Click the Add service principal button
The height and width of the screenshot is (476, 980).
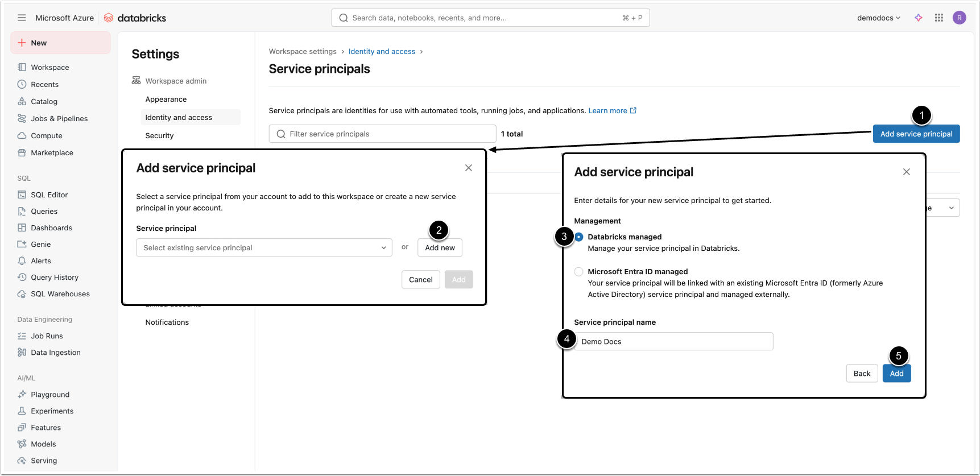[916, 134]
